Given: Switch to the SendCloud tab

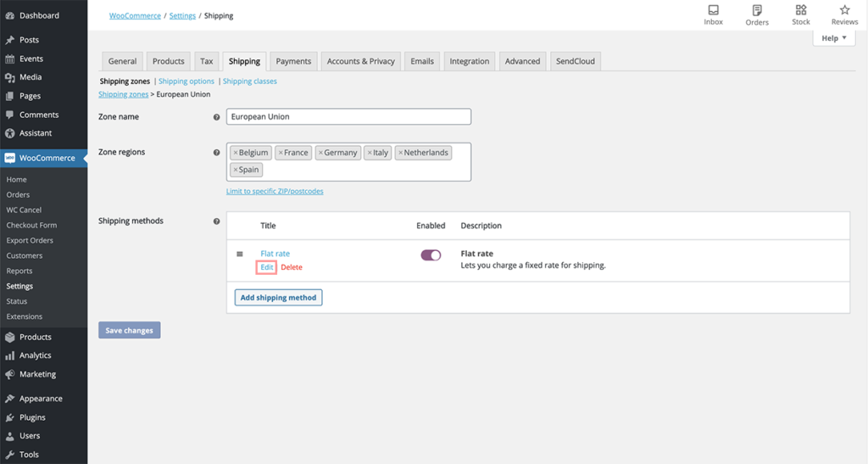Looking at the screenshot, I should [x=576, y=61].
